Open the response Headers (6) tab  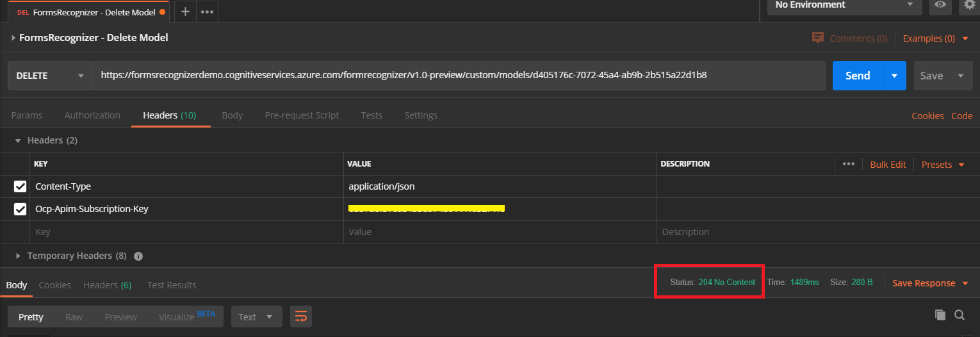[108, 285]
